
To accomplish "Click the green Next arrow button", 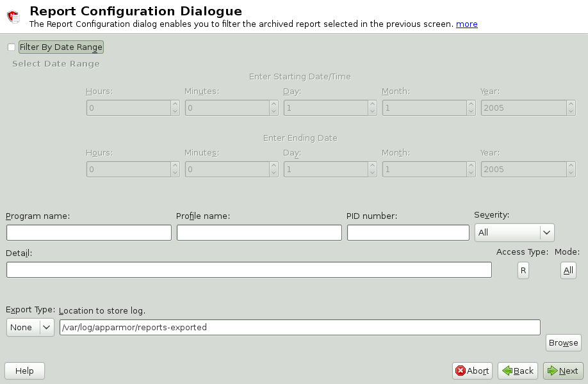I will [552, 371].
